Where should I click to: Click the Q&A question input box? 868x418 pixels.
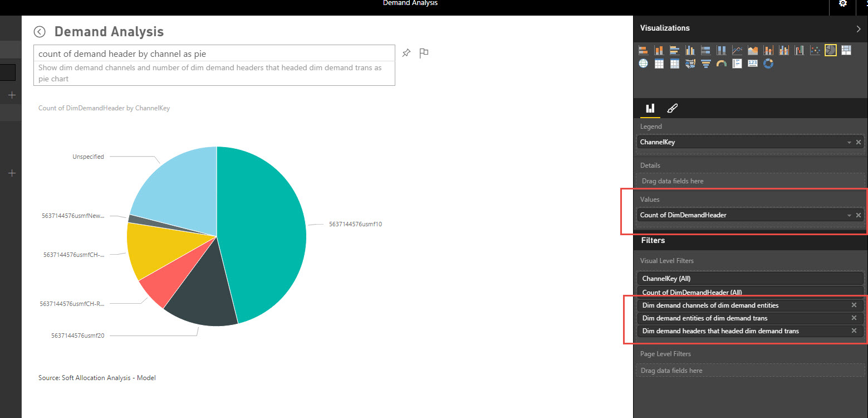coord(214,54)
